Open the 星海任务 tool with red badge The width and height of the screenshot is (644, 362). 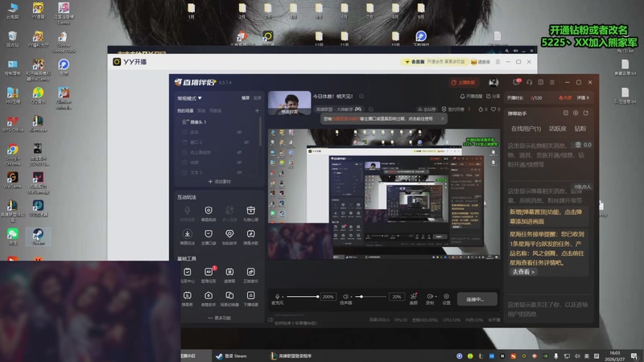208,274
